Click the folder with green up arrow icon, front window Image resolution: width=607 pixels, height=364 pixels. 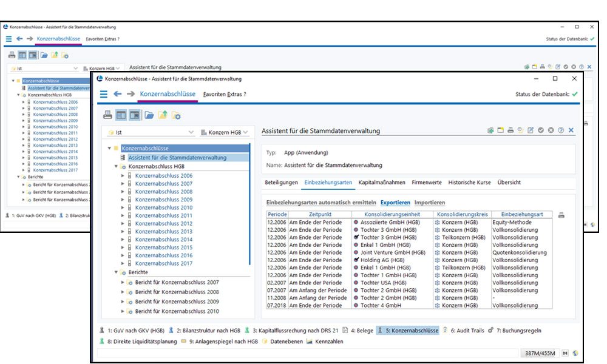pos(163,115)
